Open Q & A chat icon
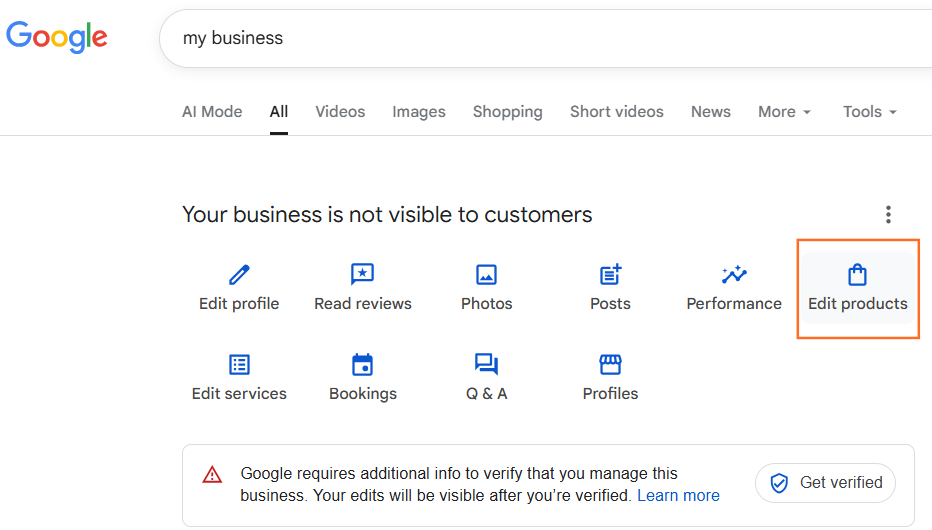The image size is (932, 530). 486,364
